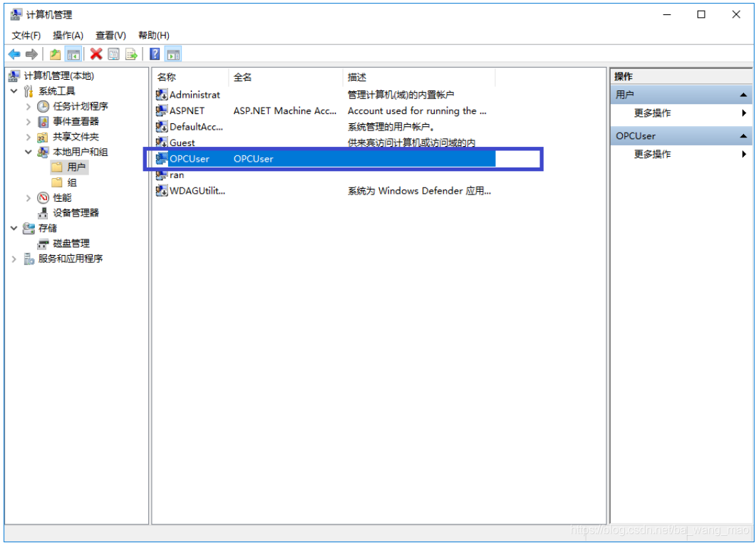The image size is (756, 543).
Task: Select the ran user row
Action: point(324,175)
